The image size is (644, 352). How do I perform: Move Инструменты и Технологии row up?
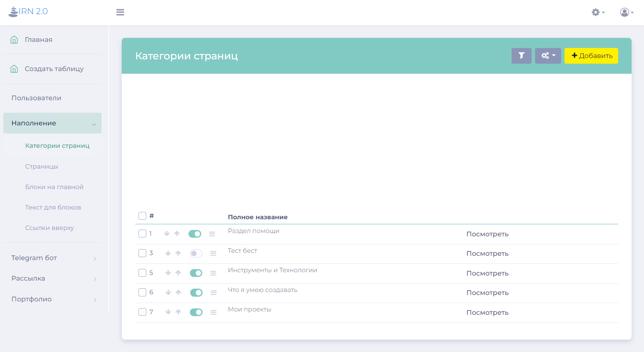pos(178,273)
